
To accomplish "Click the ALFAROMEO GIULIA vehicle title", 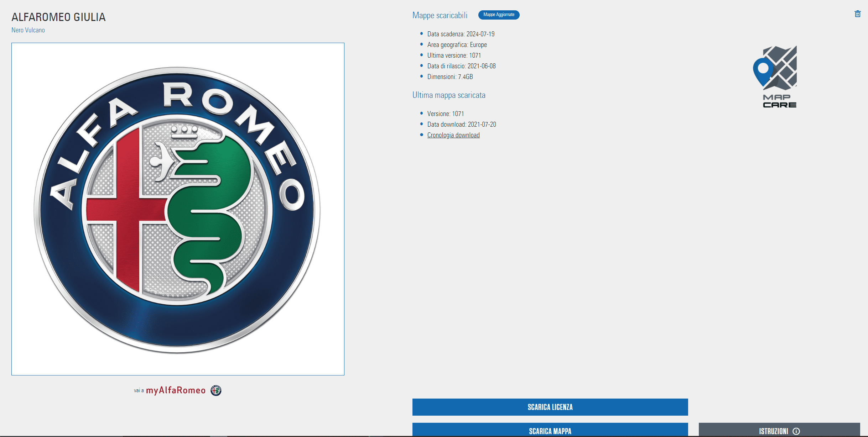I will click(x=58, y=17).
